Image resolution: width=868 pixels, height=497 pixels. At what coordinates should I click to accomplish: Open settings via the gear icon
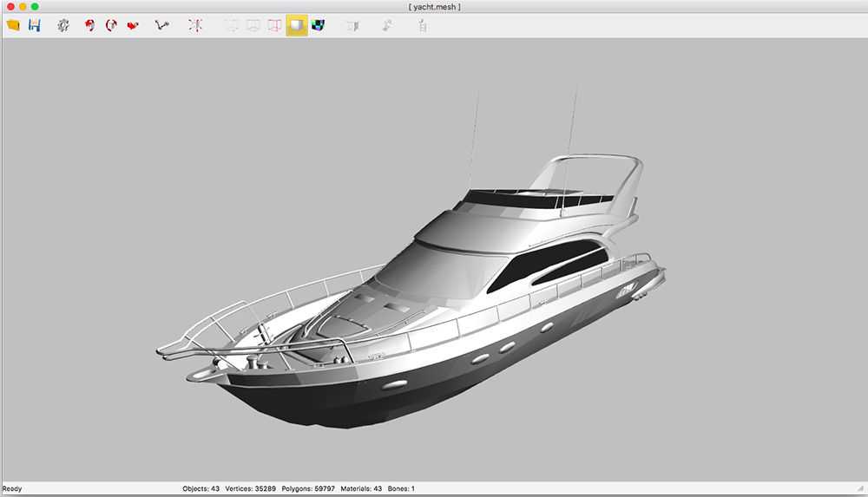point(63,26)
